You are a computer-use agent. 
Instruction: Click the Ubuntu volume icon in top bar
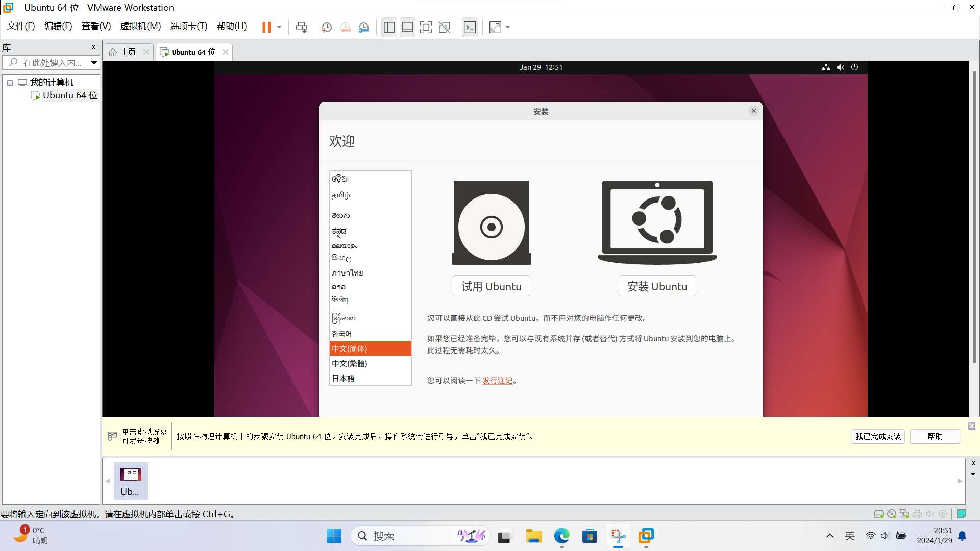840,67
